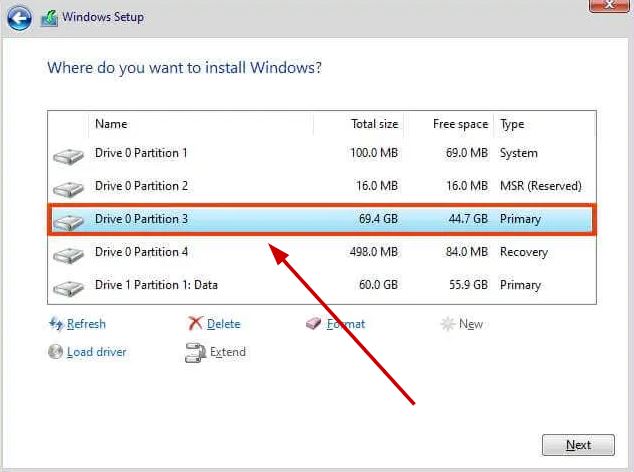Click drive icon for Drive 0 Partition 1
Screen dimensions: 634x472
coord(69,155)
